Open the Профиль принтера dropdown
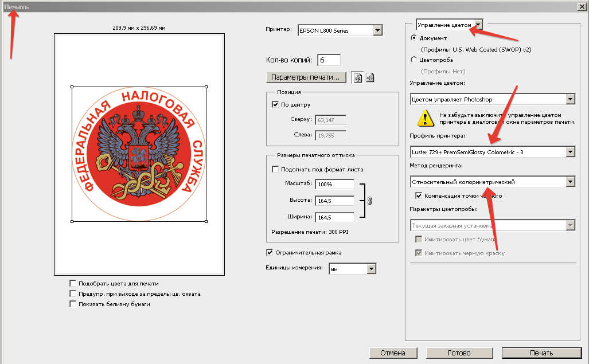The width and height of the screenshot is (589, 364). [x=493, y=152]
